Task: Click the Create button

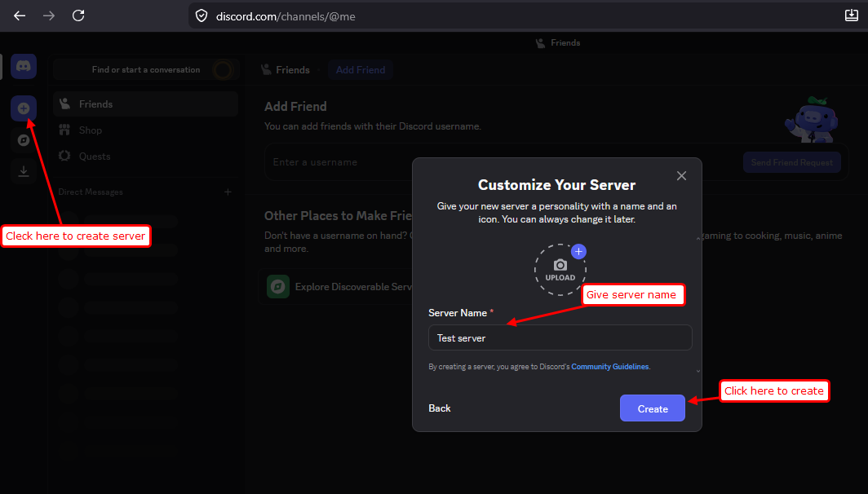Action: point(652,408)
